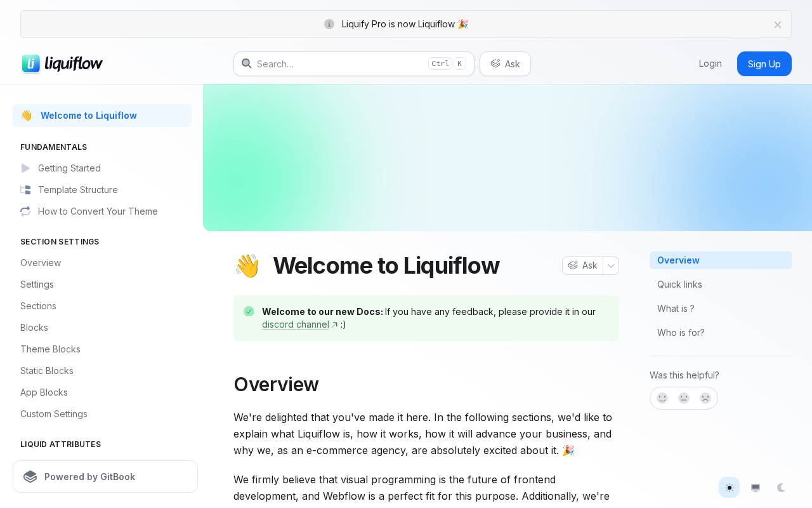812x508 pixels.
Task: Click the play icon beside Getting Started
Action: [25, 168]
